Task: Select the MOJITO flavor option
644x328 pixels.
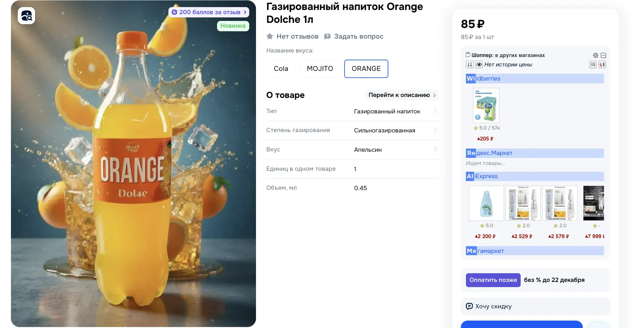Action: tap(320, 69)
